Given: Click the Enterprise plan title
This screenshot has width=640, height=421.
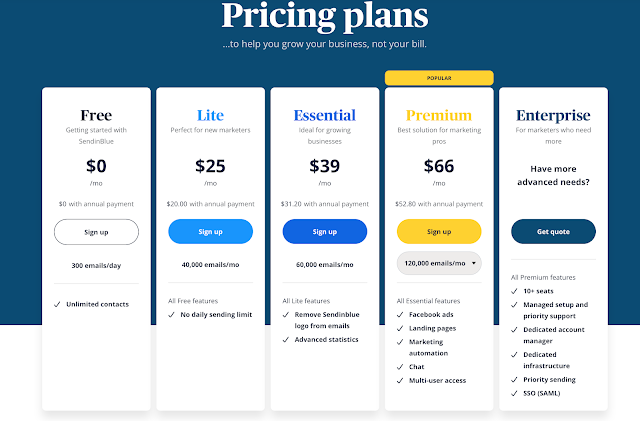Looking at the screenshot, I should [553, 116].
